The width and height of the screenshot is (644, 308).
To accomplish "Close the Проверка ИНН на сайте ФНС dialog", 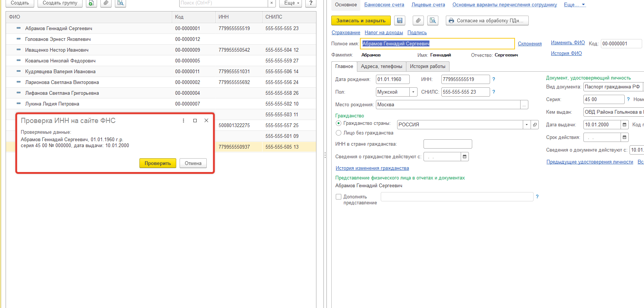I will pyautogui.click(x=206, y=120).
